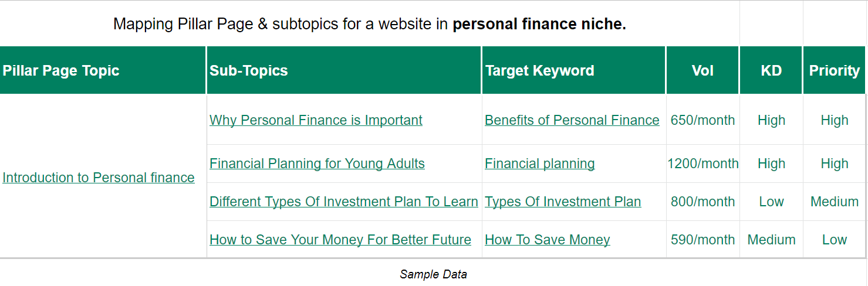Select the 590/month volume cell
The width and height of the screenshot is (868, 286).
(703, 240)
